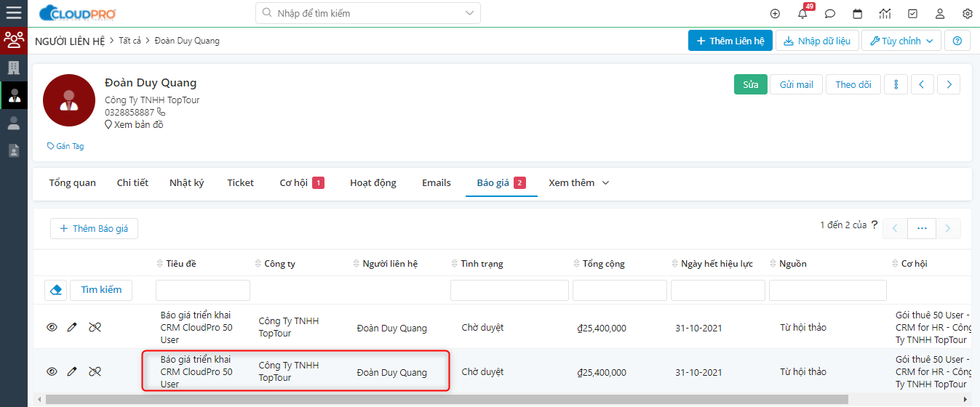Click the horizontal table scrollbar
The width and height of the screenshot is (980, 407).
click(x=447, y=399)
